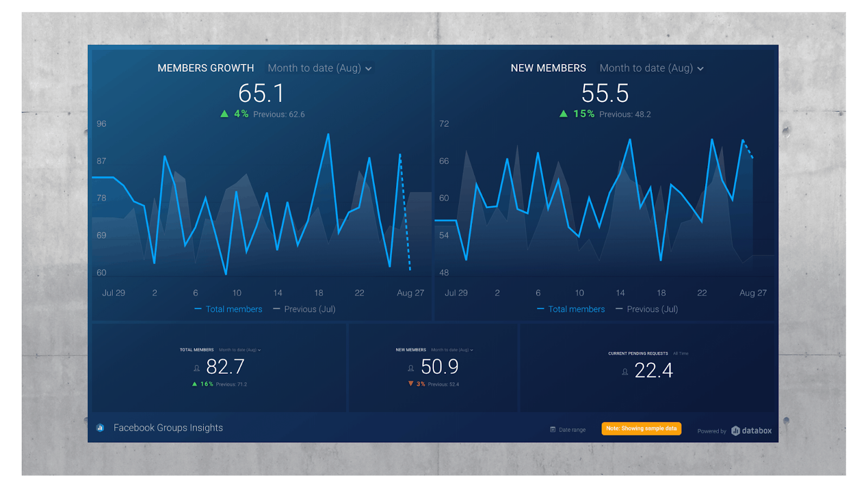Click the 'Note: Showing sample data' badge
The width and height of the screenshot is (868, 488).
click(641, 428)
